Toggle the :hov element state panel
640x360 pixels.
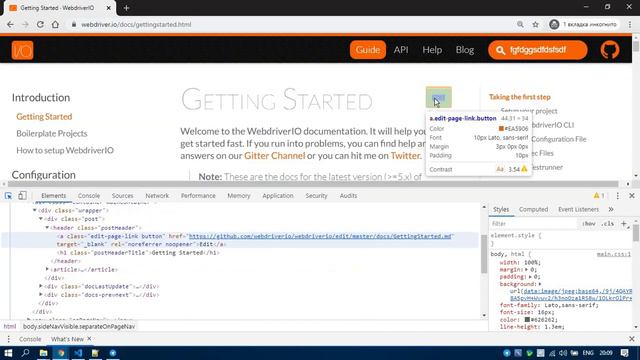(589, 224)
